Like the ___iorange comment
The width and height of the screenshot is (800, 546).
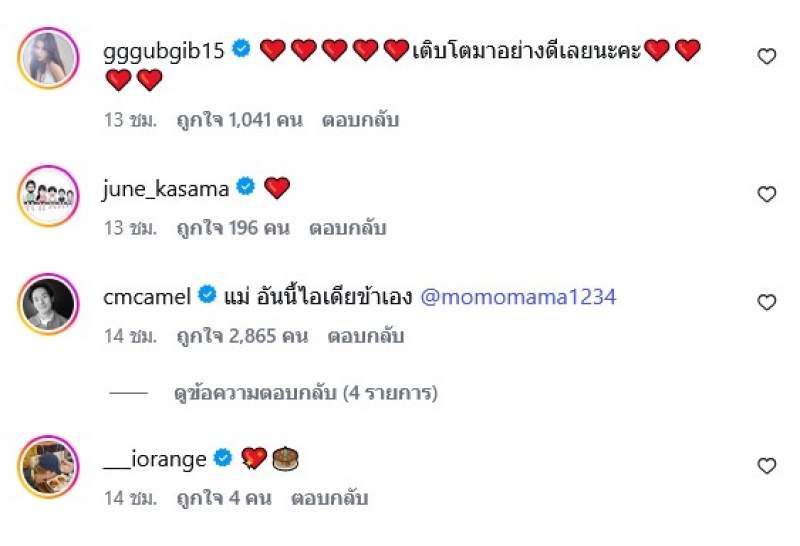767,466
